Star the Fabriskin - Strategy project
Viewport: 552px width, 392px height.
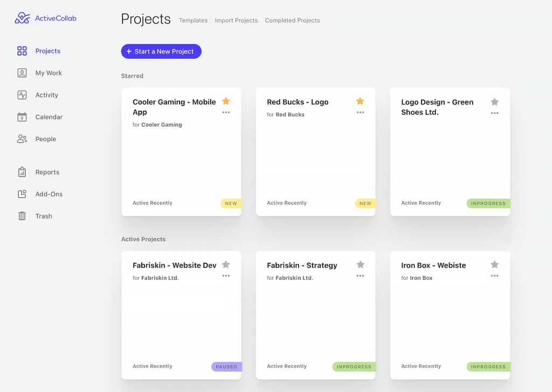(360, 264)
